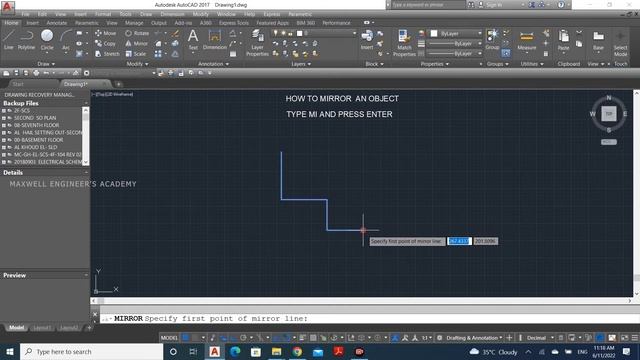Toggle hardware acceleration status bar icon
This screenshot has height=360, width=640.
[x=600, y=338]
